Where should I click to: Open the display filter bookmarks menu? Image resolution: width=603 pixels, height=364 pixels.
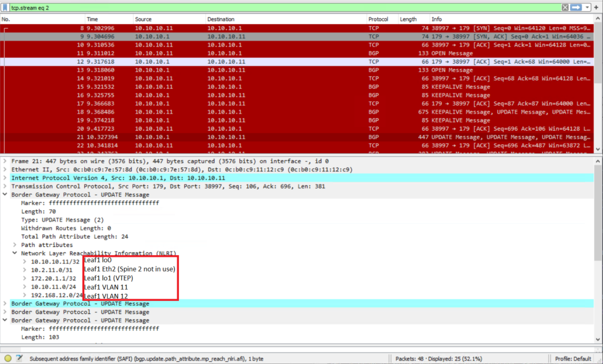click(6, 7)
